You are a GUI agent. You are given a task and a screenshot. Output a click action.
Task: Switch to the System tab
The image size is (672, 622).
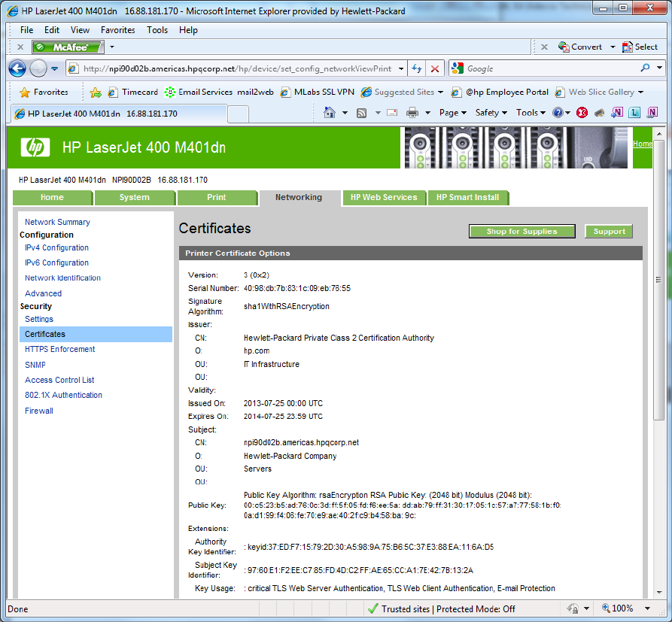pyautogui.click(x=135, y=198)
